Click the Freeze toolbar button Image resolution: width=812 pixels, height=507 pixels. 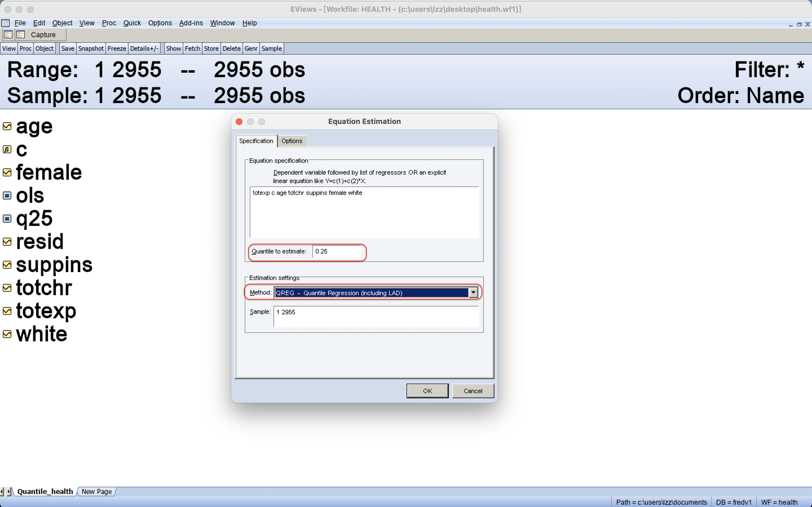[117, 49]
